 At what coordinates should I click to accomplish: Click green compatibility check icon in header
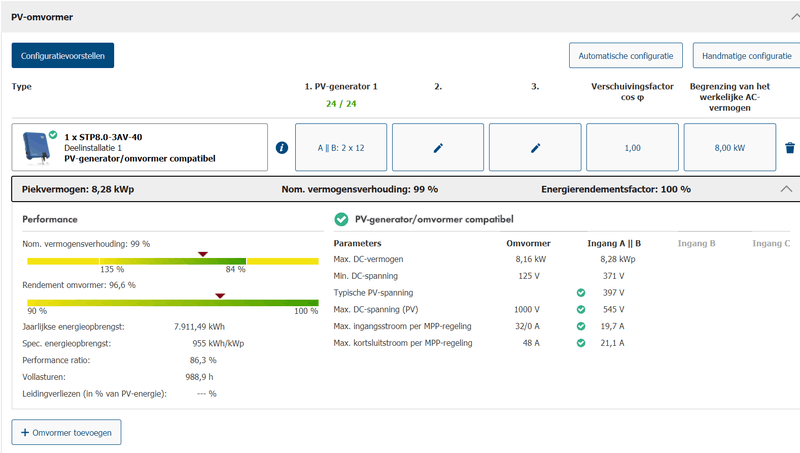[341, 219]
